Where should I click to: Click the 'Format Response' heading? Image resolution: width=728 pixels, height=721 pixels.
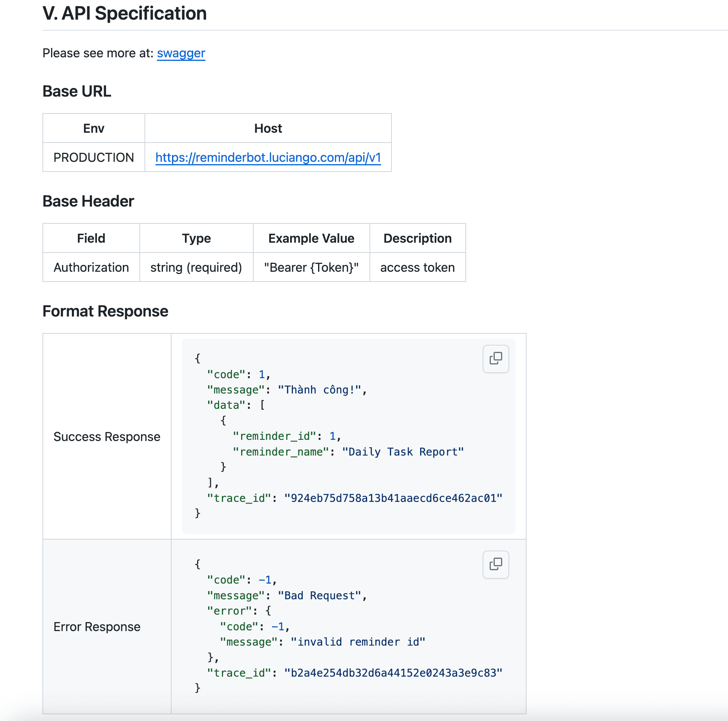pos(105,311)
